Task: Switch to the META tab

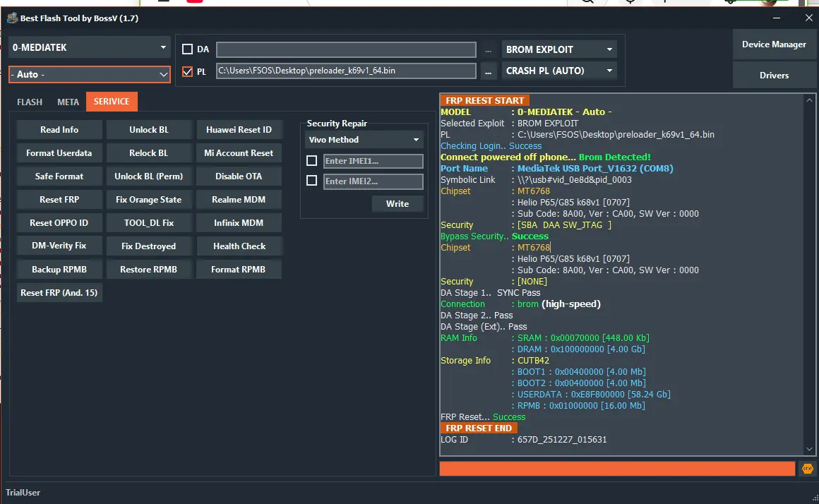Action: 68,102
